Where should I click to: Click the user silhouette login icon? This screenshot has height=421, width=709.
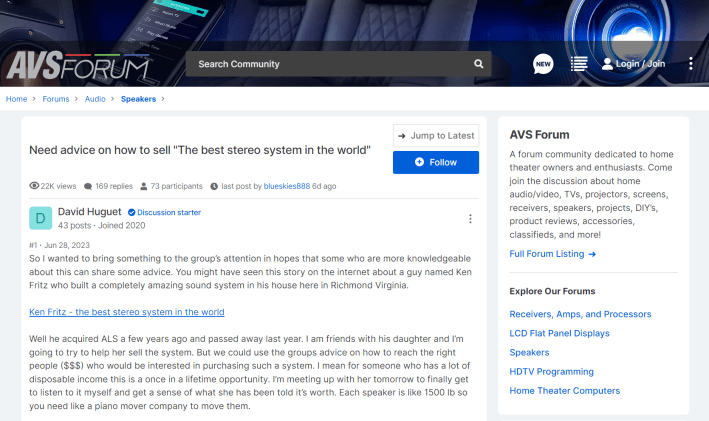click(607, 64)
